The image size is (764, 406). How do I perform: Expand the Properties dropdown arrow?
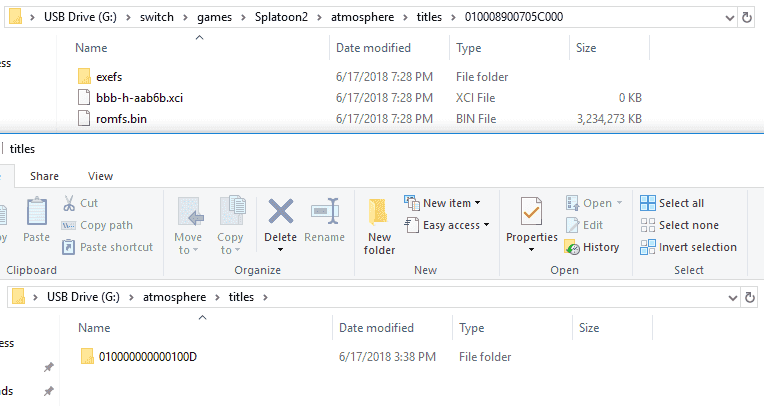point(532,250)
